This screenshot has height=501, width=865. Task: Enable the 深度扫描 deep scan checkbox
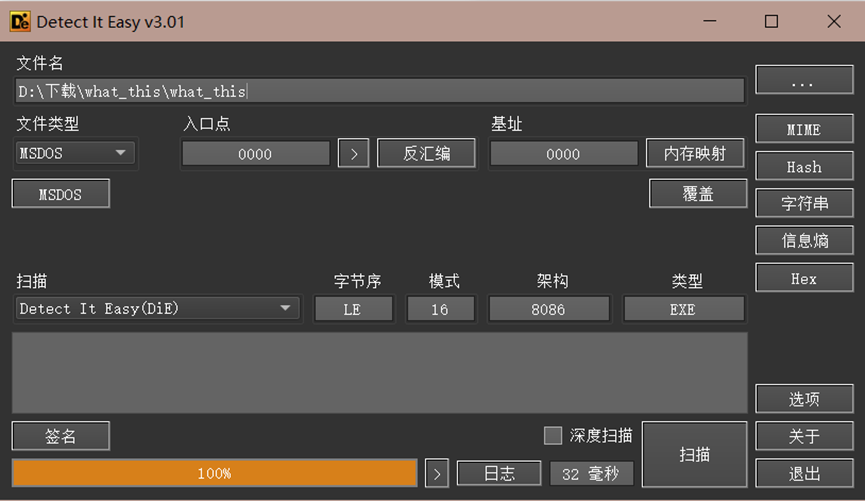[553, 435]
